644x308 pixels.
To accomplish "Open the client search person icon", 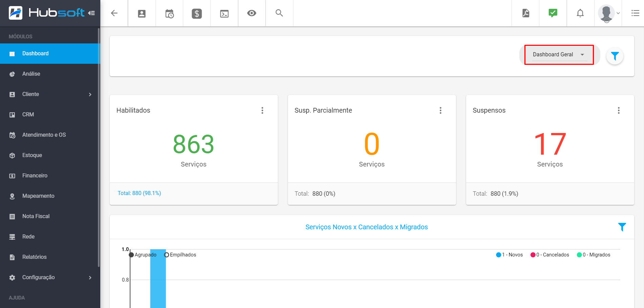I will pos(142,13).
